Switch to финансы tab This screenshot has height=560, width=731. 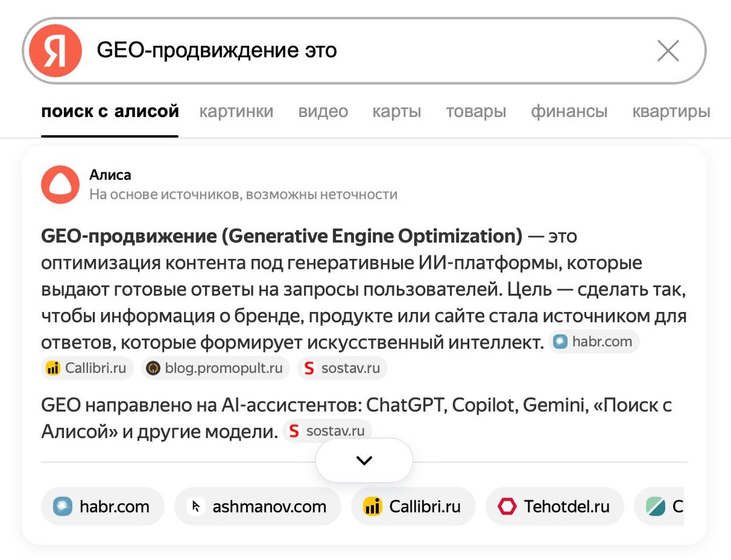click(x=569, y=112)
